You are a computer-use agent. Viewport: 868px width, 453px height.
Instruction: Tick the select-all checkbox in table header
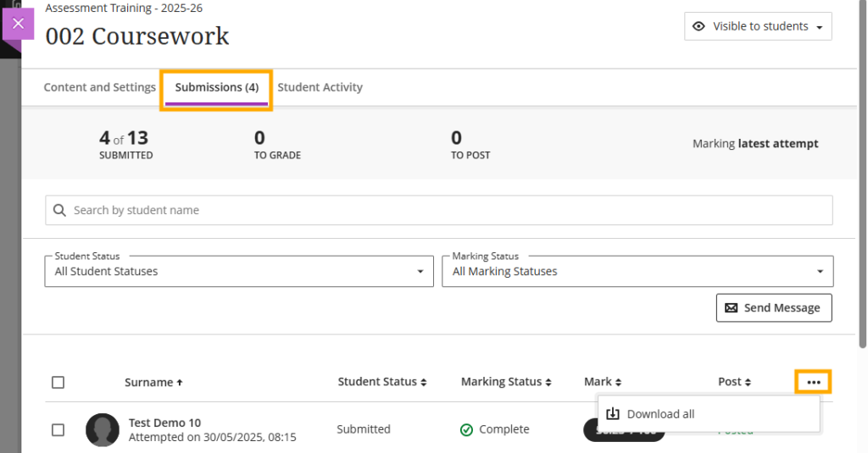pyautogui.click(x=58, y=382)
